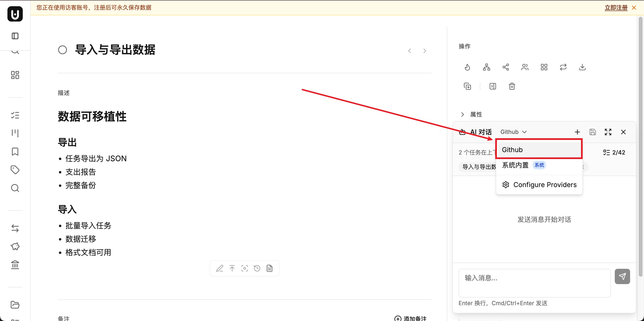
Task: Click the four-squares grid icon in operations
Action: pyautogui.click(x=544, y=67)
